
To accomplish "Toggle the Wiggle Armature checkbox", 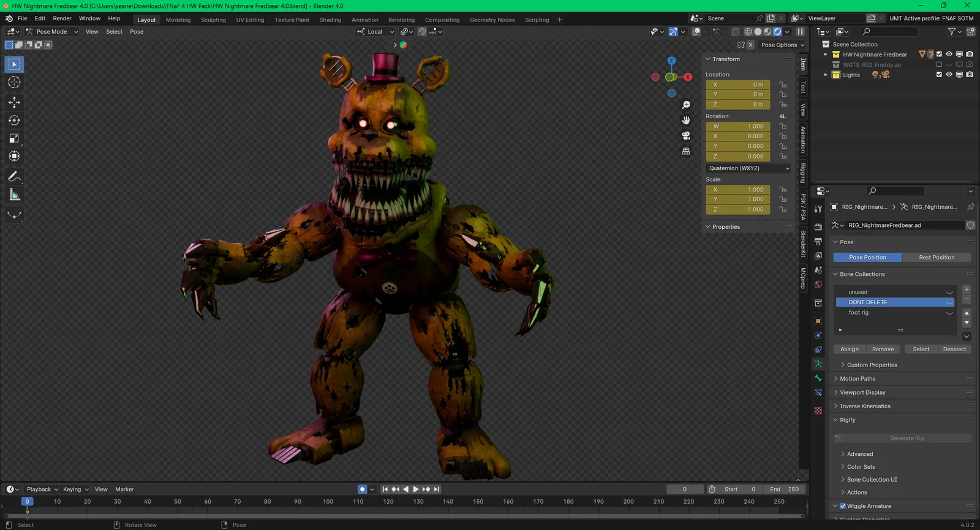I will [x=843, y=506].
